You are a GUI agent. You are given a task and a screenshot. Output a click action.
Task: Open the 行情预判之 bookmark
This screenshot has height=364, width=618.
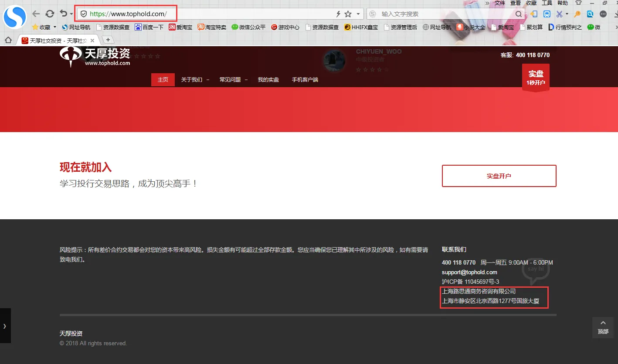[x=565, y=27]
